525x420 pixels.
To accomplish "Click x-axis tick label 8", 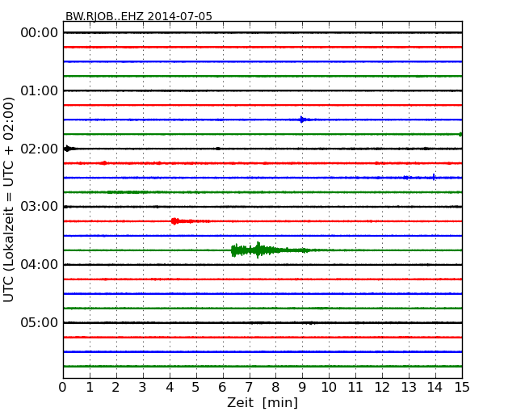I will [x=275, y=388].
